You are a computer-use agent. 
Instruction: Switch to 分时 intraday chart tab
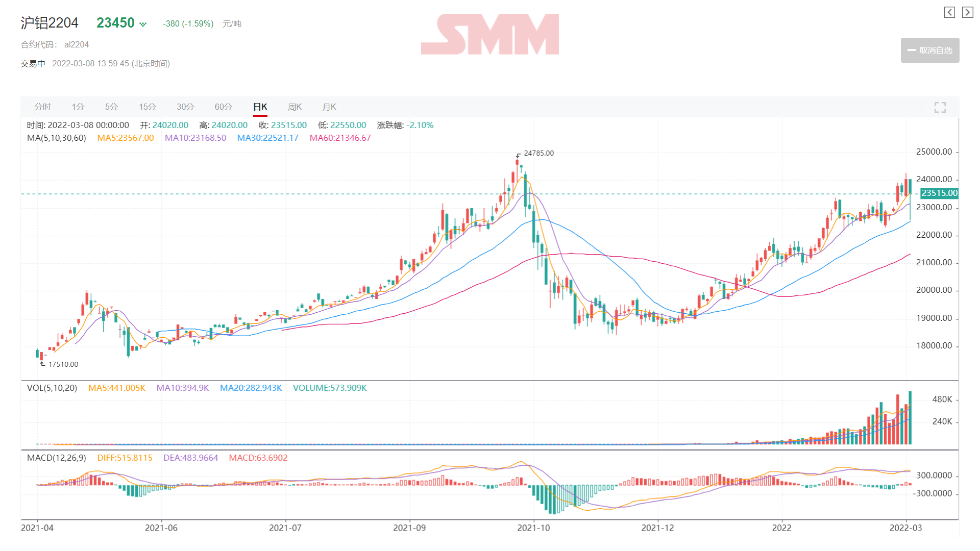pyautogui.click(x=42, y=107)
